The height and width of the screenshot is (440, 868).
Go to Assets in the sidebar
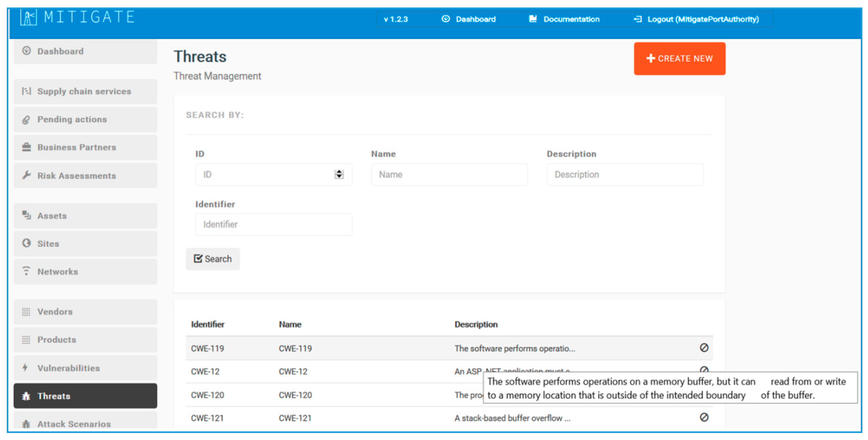coord(52,216)
